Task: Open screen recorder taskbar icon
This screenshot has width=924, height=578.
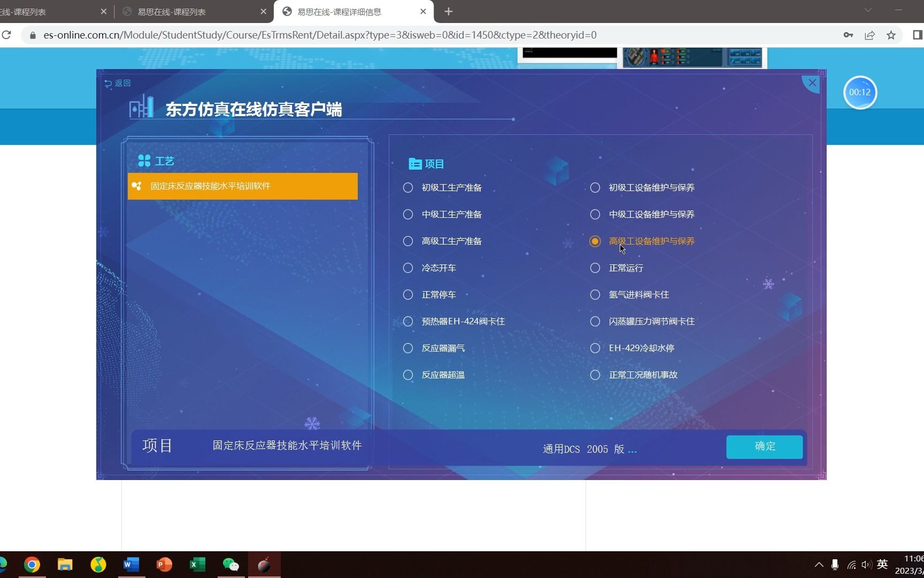Action: pos(264,565)
